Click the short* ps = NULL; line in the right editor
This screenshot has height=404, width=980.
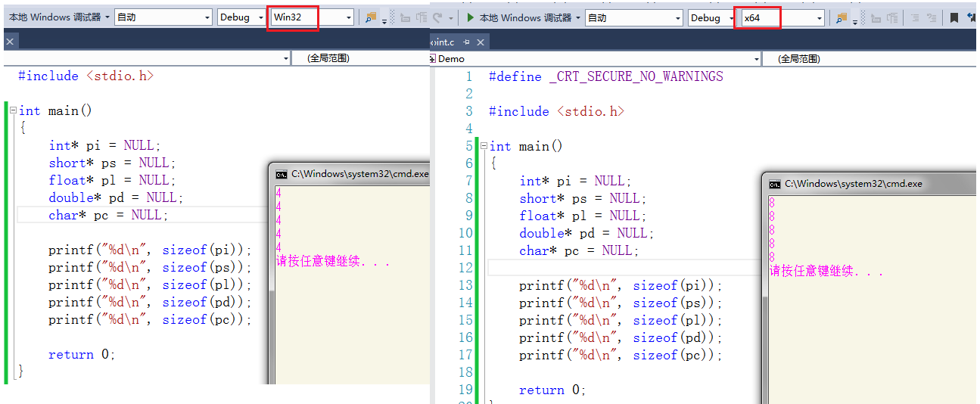click(583, 198)
